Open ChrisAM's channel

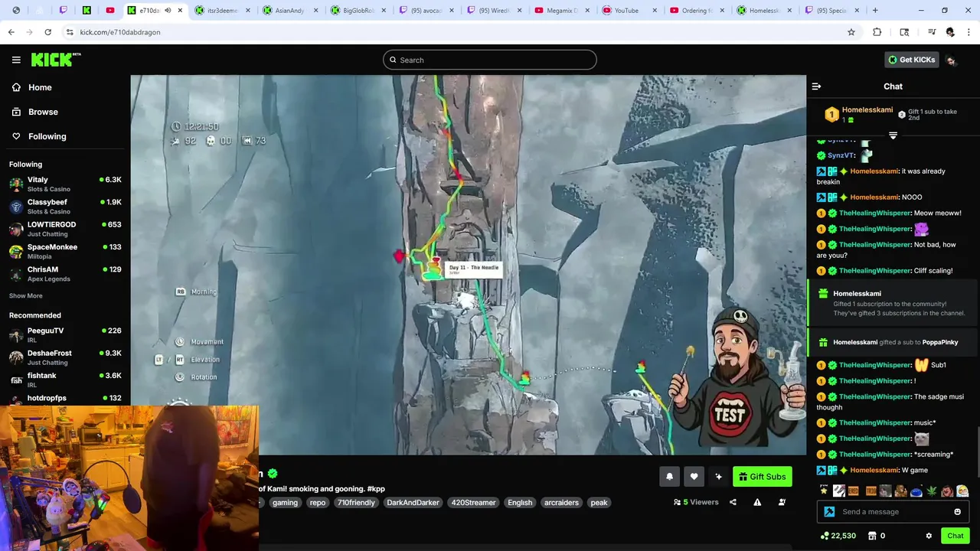[x=65, y=274]
